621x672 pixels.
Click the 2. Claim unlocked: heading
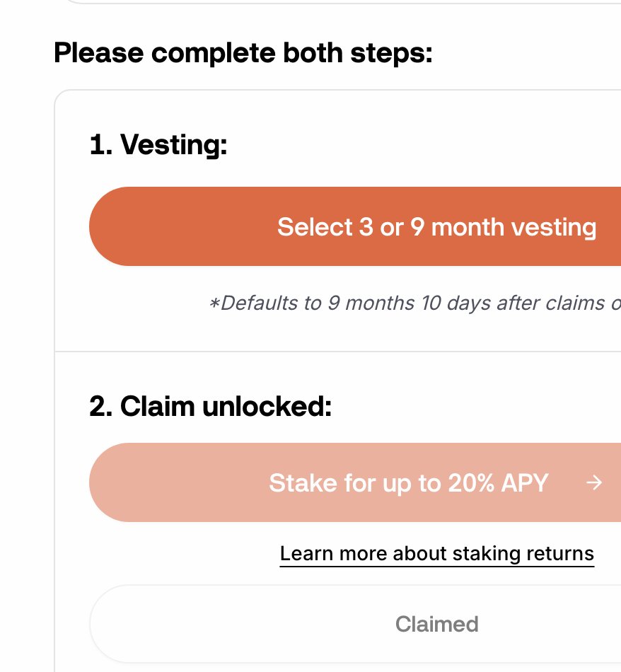(211, 406)
